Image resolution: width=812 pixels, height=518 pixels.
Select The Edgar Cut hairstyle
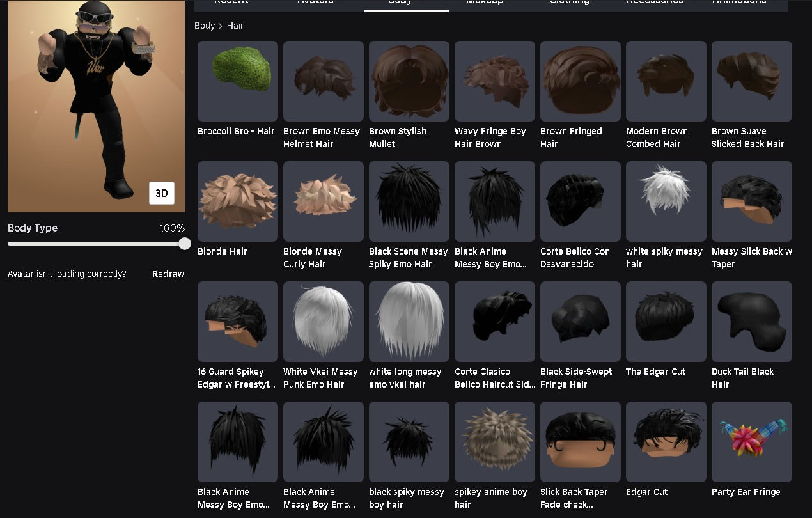coord(666,322)
